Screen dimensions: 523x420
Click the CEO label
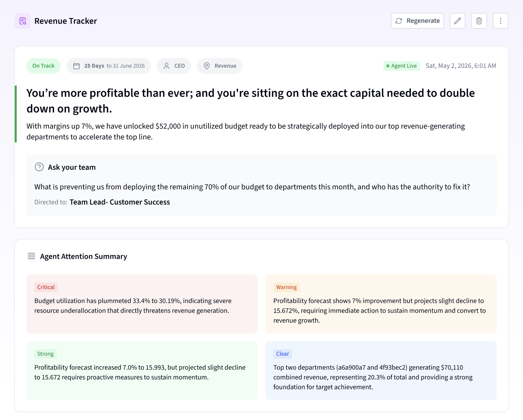point(180,66)
